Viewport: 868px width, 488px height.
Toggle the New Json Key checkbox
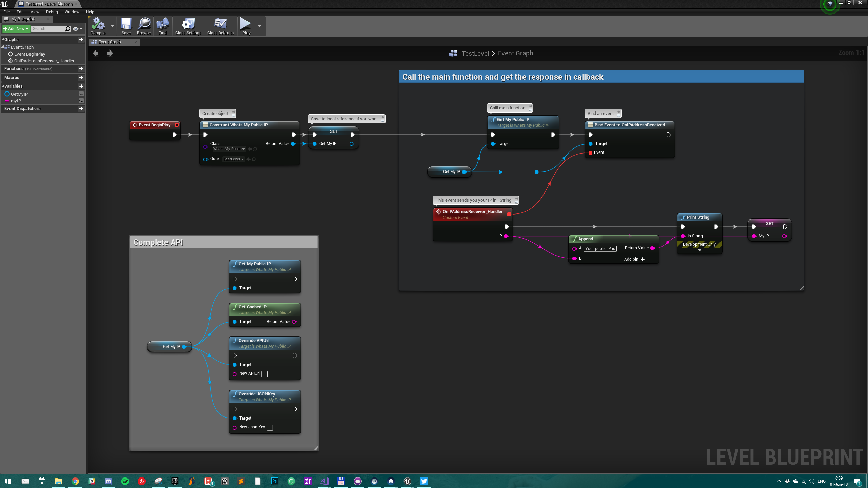pyautogui.click(x=270, y=427)
